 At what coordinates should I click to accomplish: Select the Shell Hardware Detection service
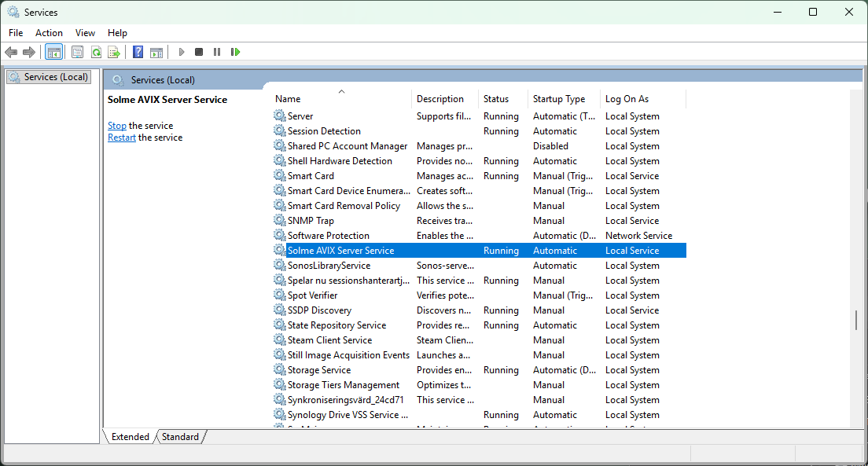(x=340, y=160)
